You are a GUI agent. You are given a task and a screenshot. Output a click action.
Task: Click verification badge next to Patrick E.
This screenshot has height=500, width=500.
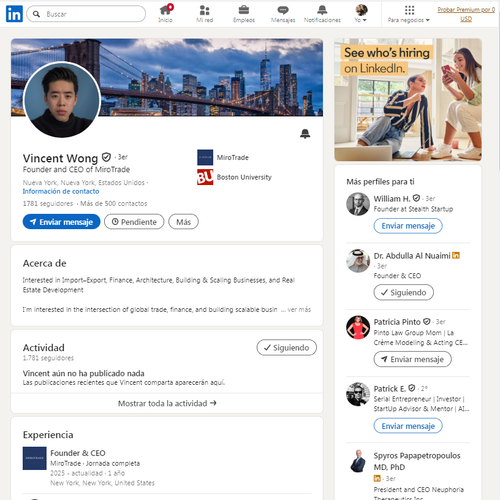(412, 388)
